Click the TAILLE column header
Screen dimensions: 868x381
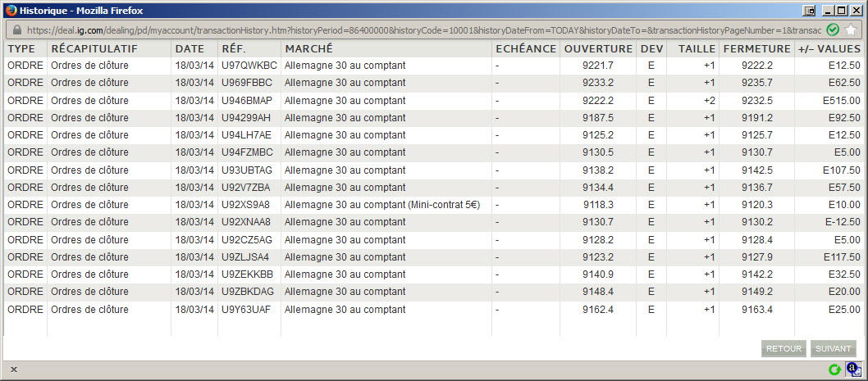pos(697,48)
